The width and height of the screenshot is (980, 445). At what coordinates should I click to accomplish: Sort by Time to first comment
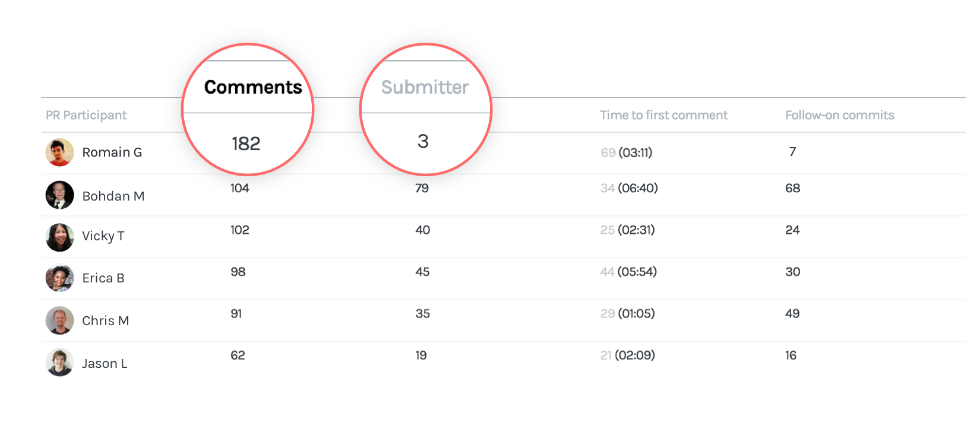pos(663,115)
